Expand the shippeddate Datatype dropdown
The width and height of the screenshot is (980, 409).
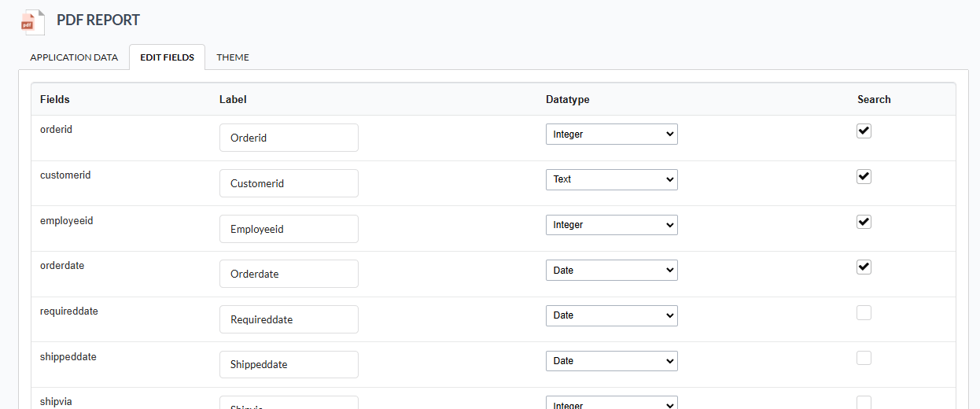pos(611,361)
